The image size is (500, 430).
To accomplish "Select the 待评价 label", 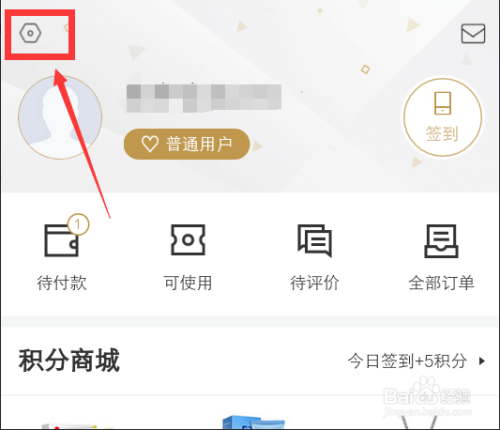I will (x=315, y=283).
